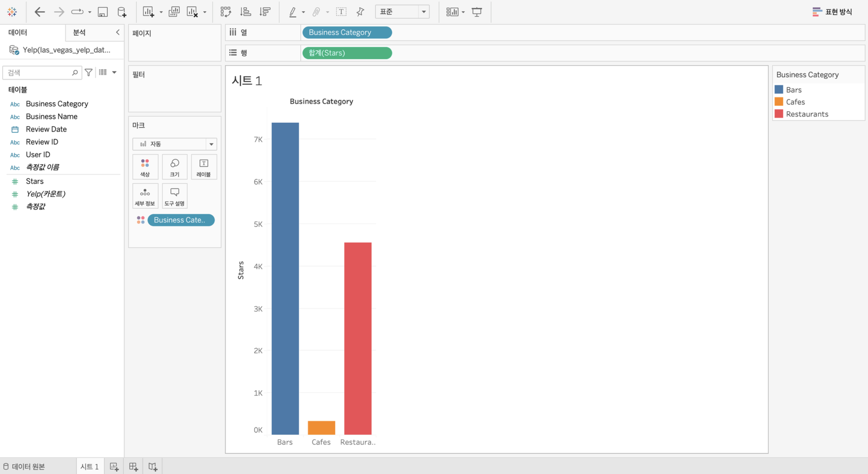The height and width of the screenshot is (474, 868).
Task: Expand the 자동 mark type dropdown
Action: (211, 144)
